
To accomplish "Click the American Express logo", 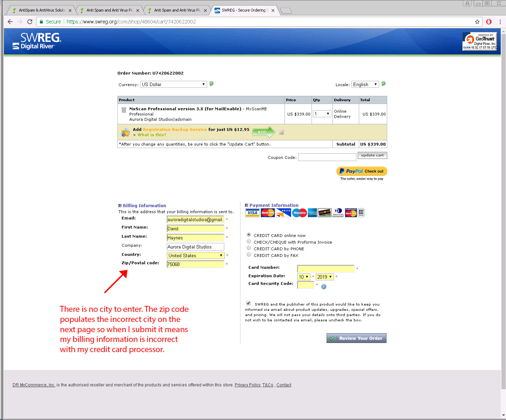I will tap(312, 213).
